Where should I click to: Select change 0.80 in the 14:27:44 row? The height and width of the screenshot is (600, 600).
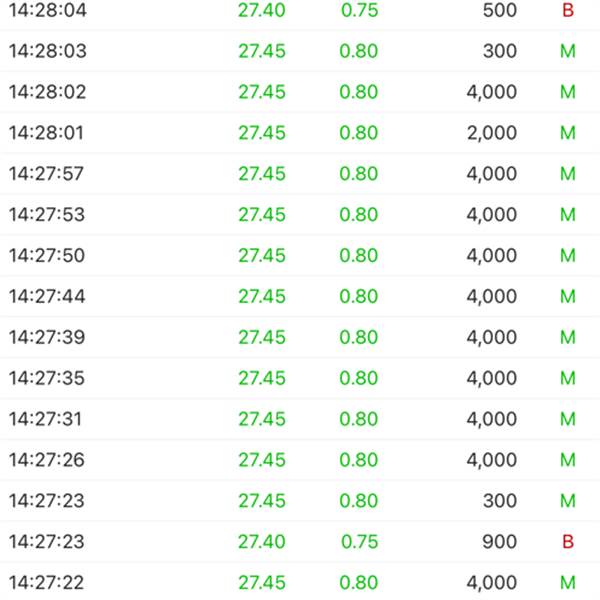(x=359, y=297)
